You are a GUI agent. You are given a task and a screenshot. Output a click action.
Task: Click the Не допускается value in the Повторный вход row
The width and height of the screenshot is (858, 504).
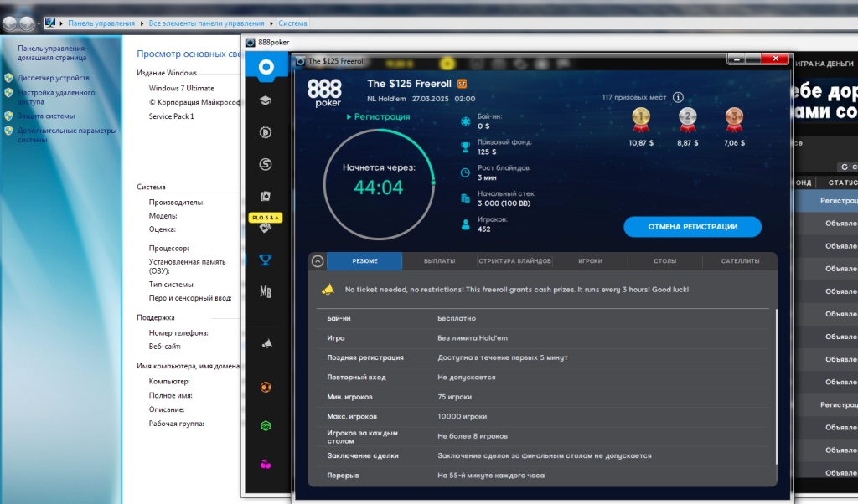coord(466,378)
